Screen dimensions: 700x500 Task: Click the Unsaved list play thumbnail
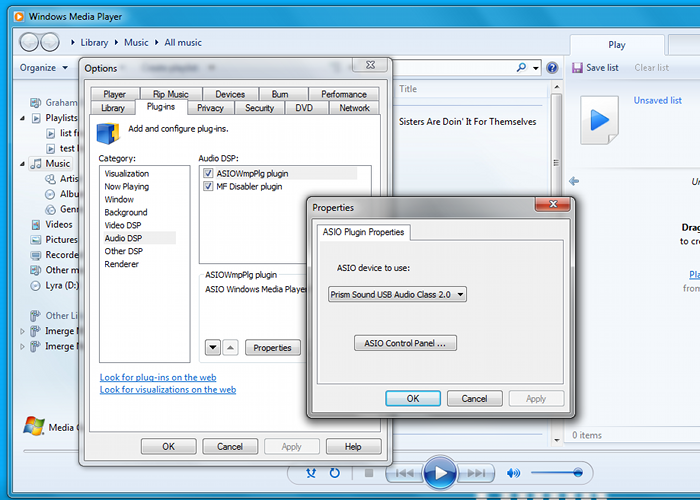click(x=600, y=120)
